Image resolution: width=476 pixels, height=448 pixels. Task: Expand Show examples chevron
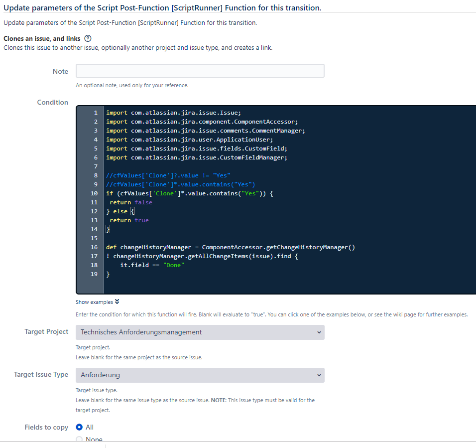[117, 301]
